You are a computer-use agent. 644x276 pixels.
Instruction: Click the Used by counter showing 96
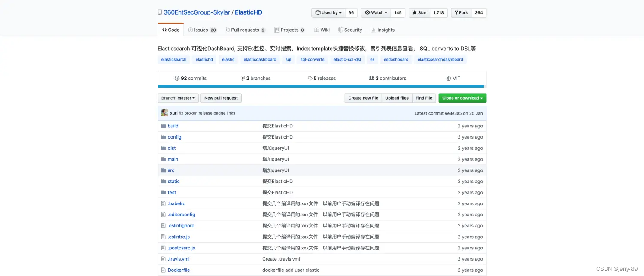[351, 12]
